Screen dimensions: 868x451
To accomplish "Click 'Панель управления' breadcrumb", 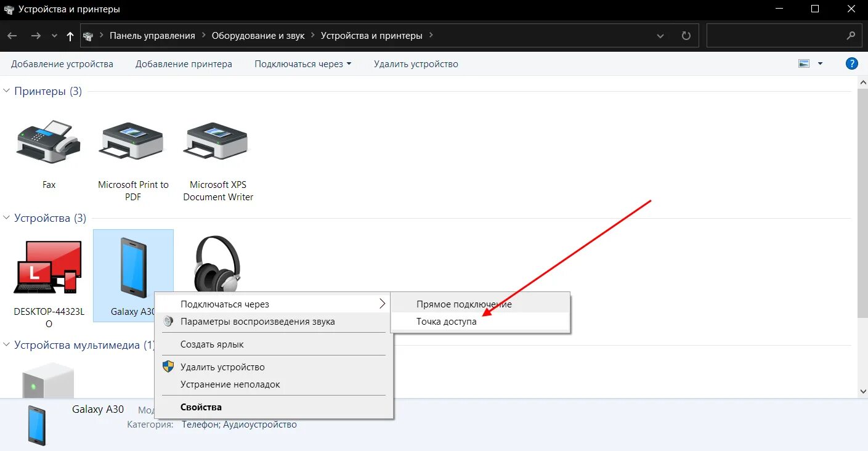I will click(152, 36).
